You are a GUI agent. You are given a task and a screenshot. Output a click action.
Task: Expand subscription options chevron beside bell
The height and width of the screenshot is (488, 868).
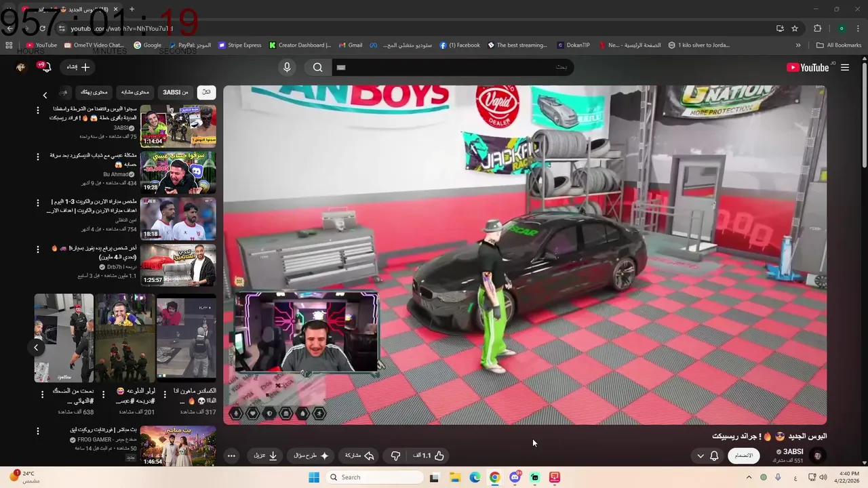pyautogui.click(x=701, y=455)
